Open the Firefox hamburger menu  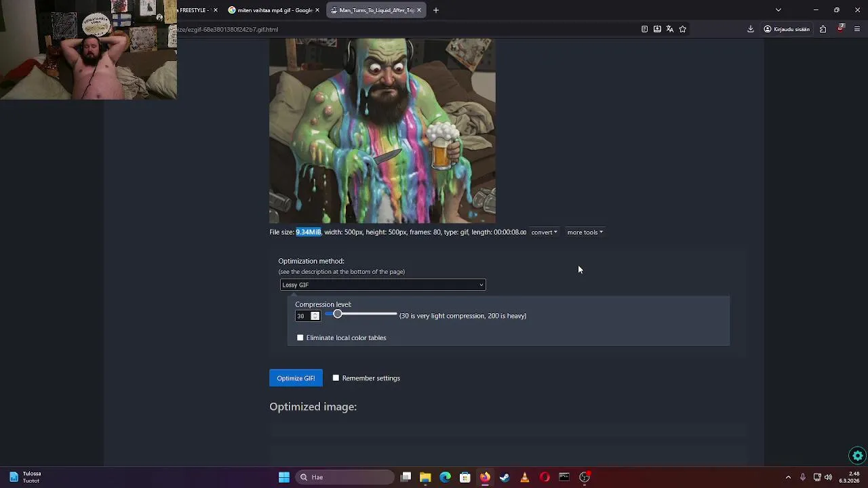[857, 29]
